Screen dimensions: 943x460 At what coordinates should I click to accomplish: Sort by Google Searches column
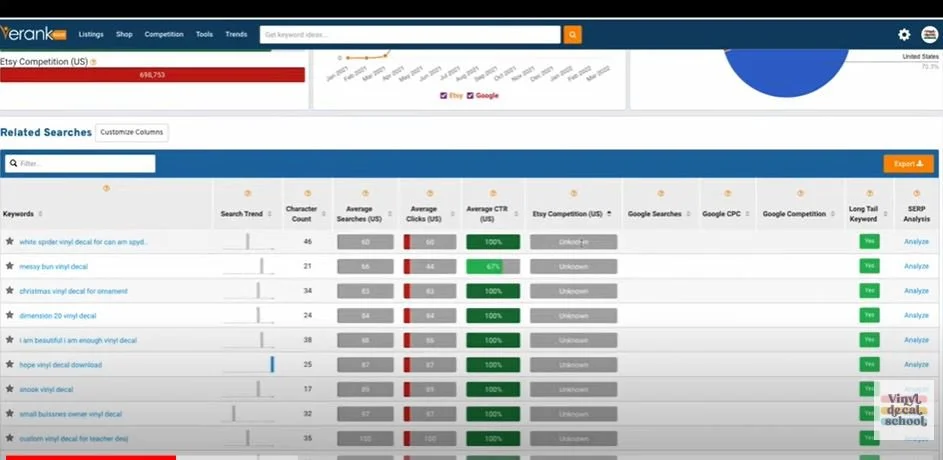[689, 214]
